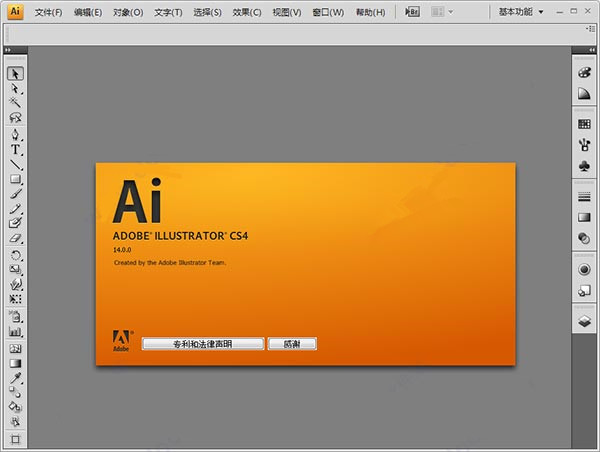Open the Stroke panel icon
Screen dimensions: 600x452
click(x=584, y=196)
